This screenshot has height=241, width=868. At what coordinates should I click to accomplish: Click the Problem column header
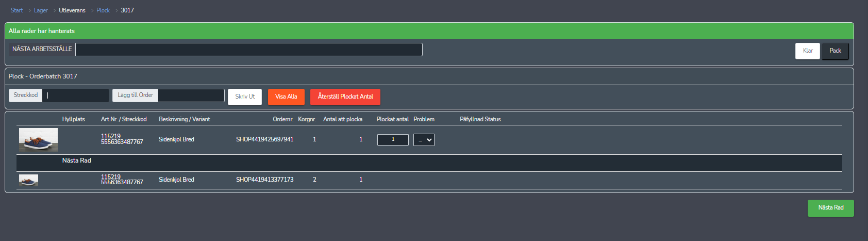tap(424, 119)
